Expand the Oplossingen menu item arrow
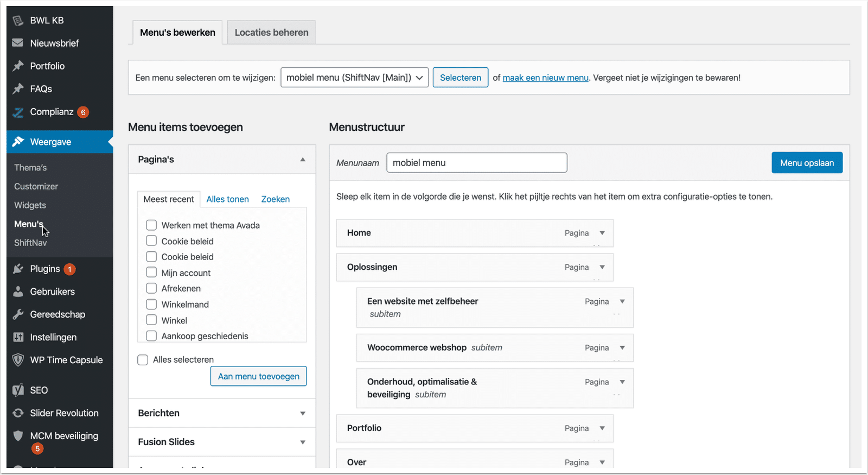Viewport: 868px width, 475px height. point(602,267)
